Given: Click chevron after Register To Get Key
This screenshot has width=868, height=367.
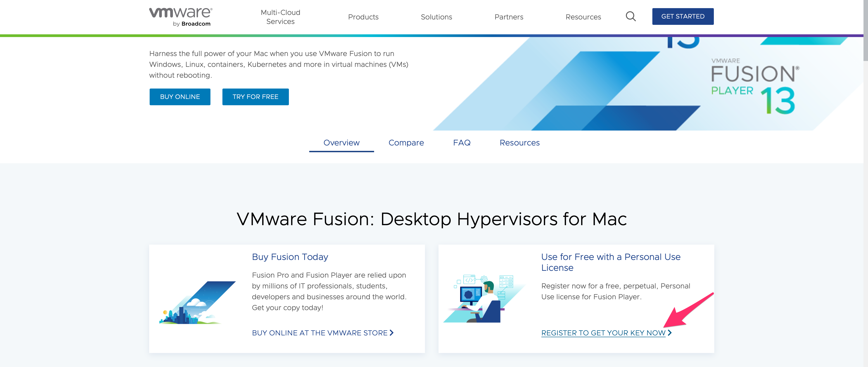Looking at the screenshot, I should click(x=670, y=333).
